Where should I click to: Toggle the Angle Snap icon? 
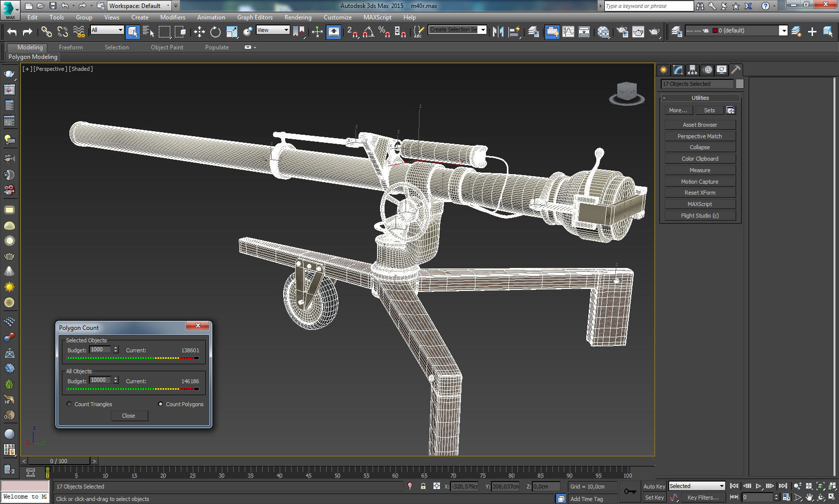(x=369, y=32)
